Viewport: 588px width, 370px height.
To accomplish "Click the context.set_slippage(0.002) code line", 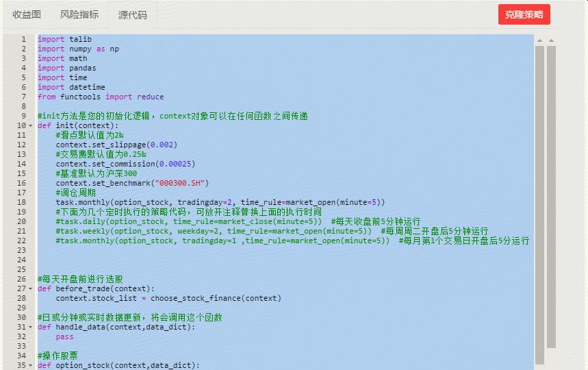I will click(x=116, y=145).
